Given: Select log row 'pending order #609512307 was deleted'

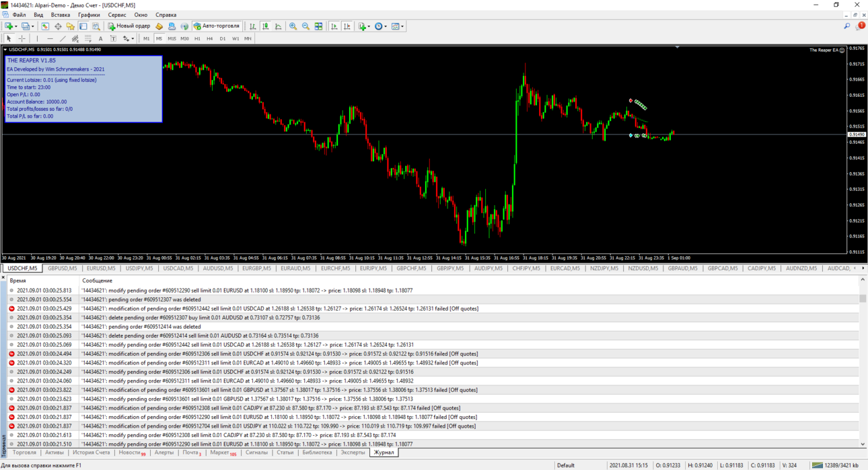Looking at the screenshot, I should click(x=433, y=300).
